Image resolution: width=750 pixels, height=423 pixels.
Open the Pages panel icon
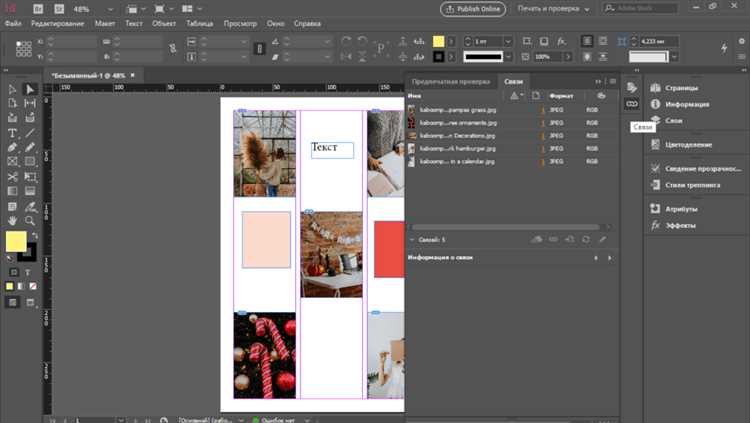656,89
